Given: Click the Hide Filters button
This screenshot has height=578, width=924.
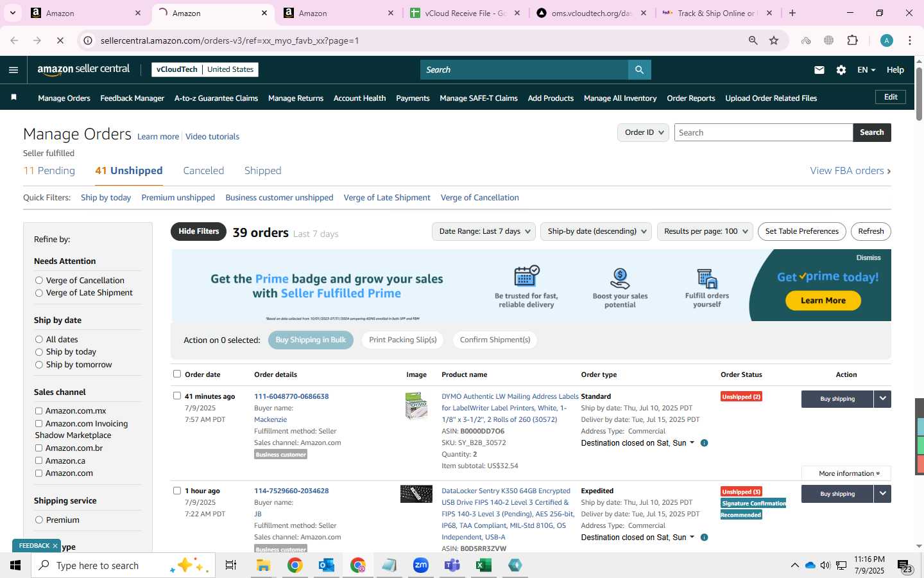Looking at the screenshot, I should click(198, 231).
